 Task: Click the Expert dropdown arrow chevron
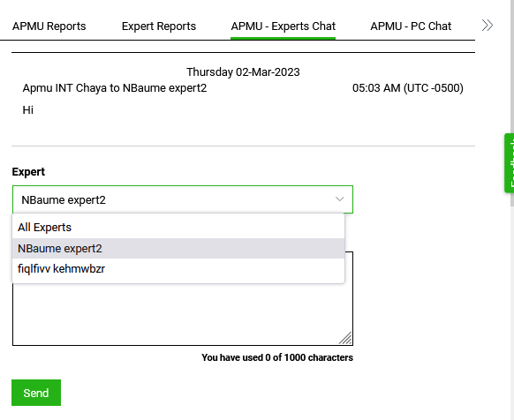[x=339, y=199]
